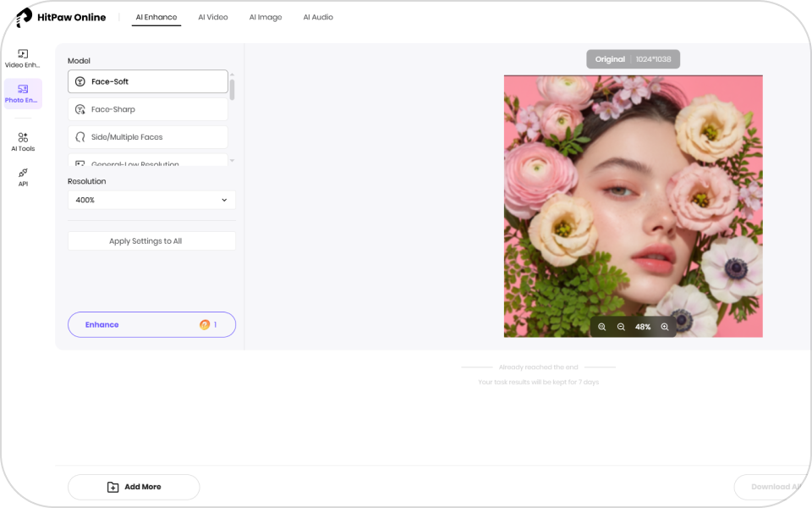Click the Add More button
This screenshot has width=812, height=508.
click(134, 487)
